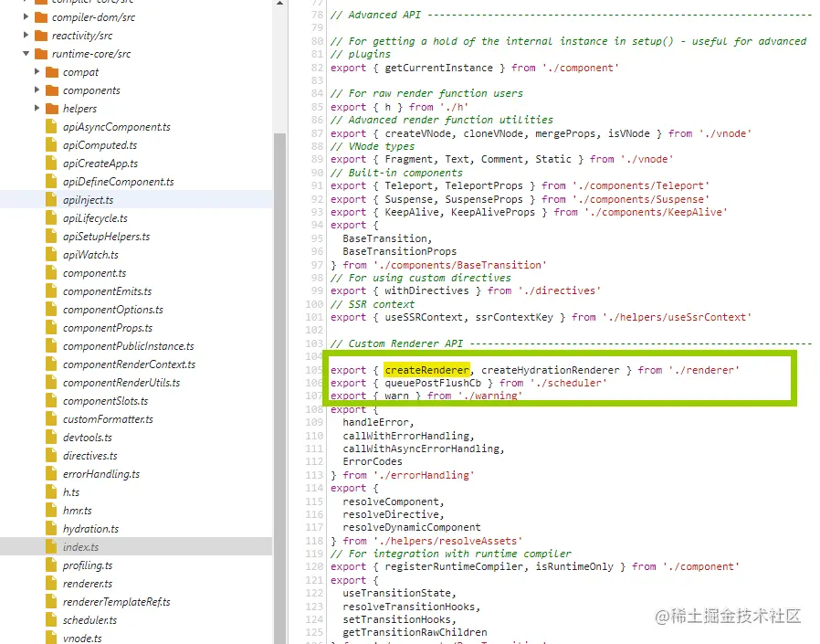Click the apiSetupHelpers.ts file icon
The height and width of the screenshot is (644, 820).
click(x=51, y=237)
